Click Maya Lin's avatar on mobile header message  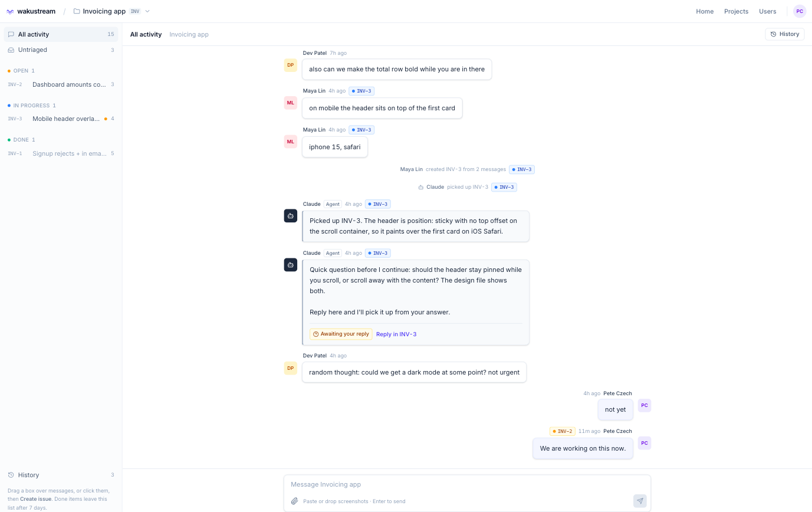[291, 103]
